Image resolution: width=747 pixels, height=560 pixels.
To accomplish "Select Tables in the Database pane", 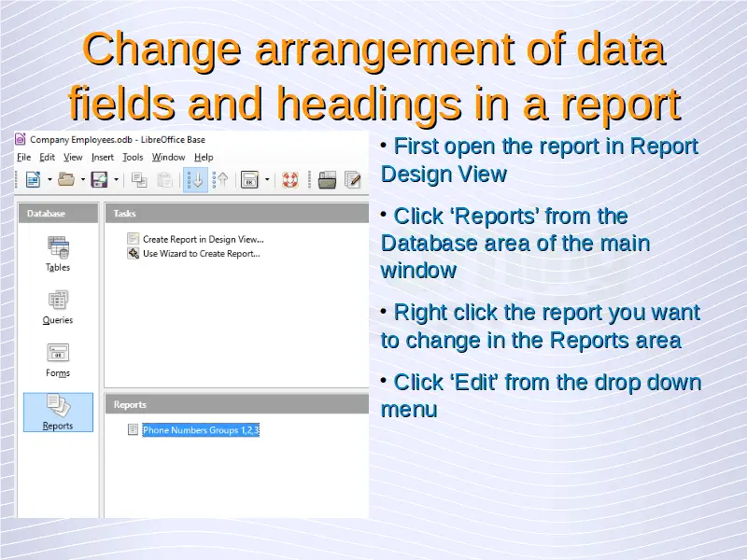I will [x=58, y=254].
